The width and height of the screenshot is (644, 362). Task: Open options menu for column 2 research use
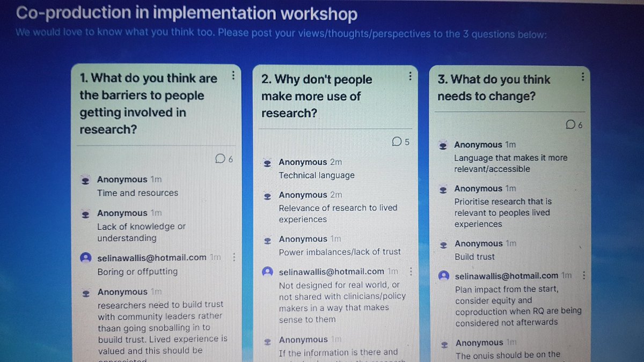(x=409, y=76)
